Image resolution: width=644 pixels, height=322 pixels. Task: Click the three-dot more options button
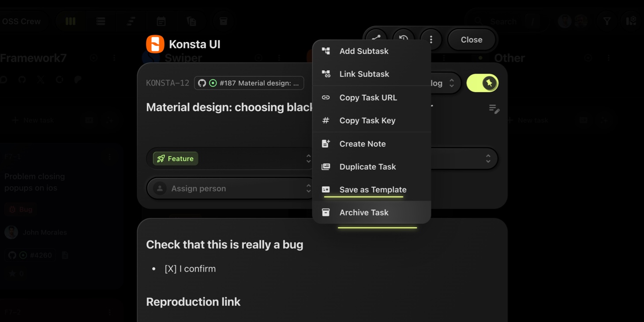[431, 40]
